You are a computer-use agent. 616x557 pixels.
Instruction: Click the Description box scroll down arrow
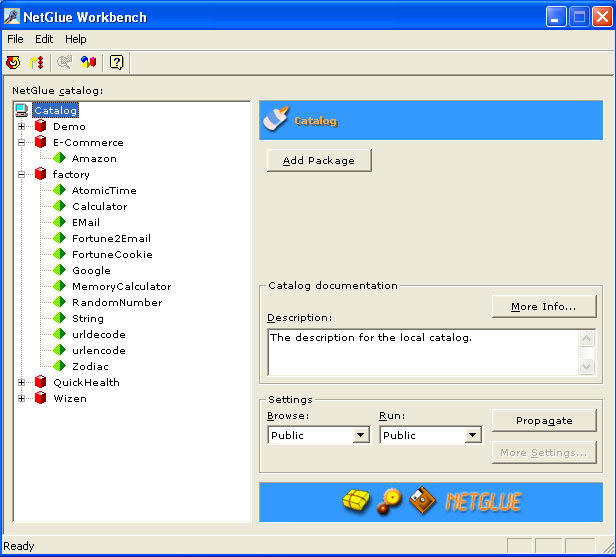pos(587,366)
